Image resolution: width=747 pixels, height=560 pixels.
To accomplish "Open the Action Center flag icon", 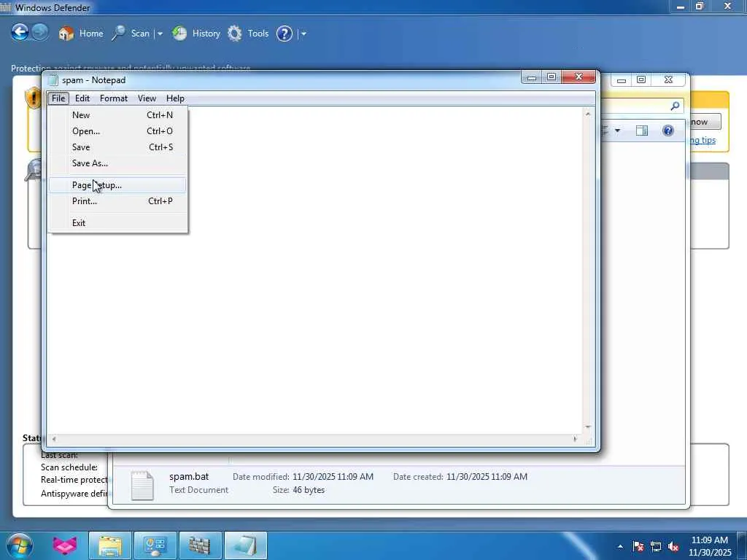I will coord(638,547).
